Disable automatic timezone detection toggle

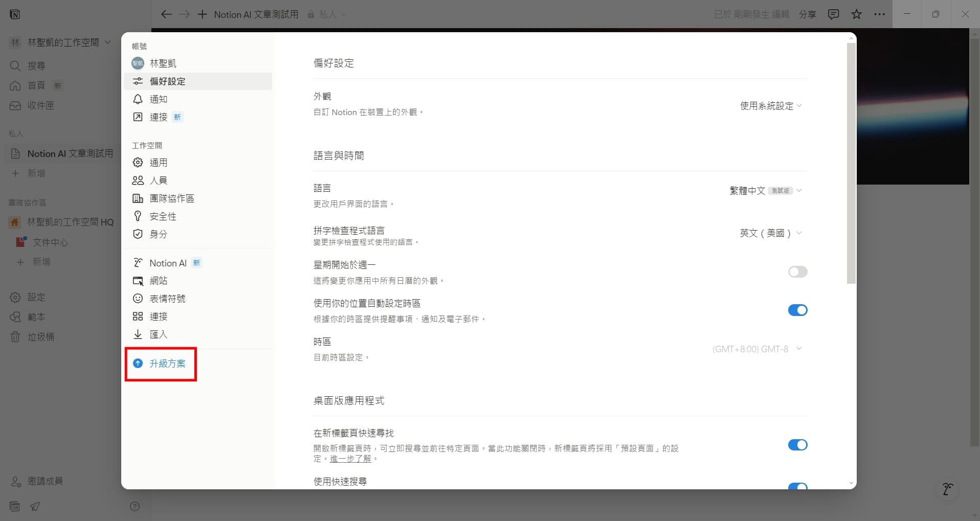point(797,310)
